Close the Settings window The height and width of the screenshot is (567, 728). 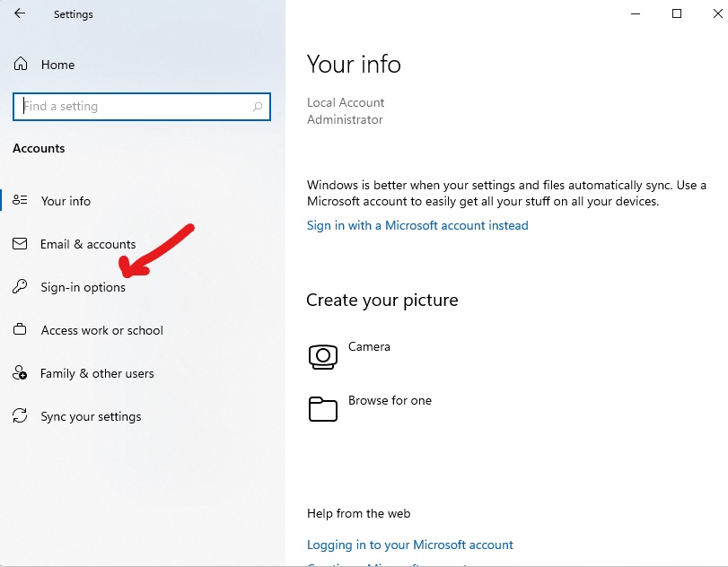pyautogui.click(x=715, y=13)
